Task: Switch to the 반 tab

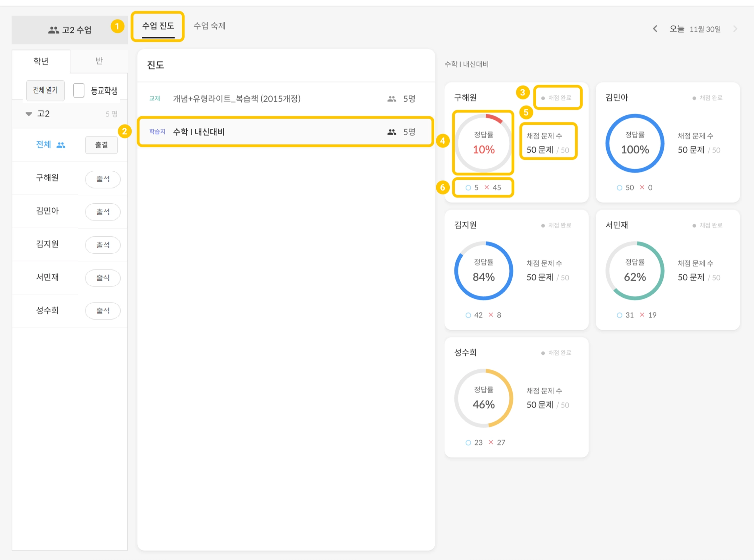Action: (99, 61)
